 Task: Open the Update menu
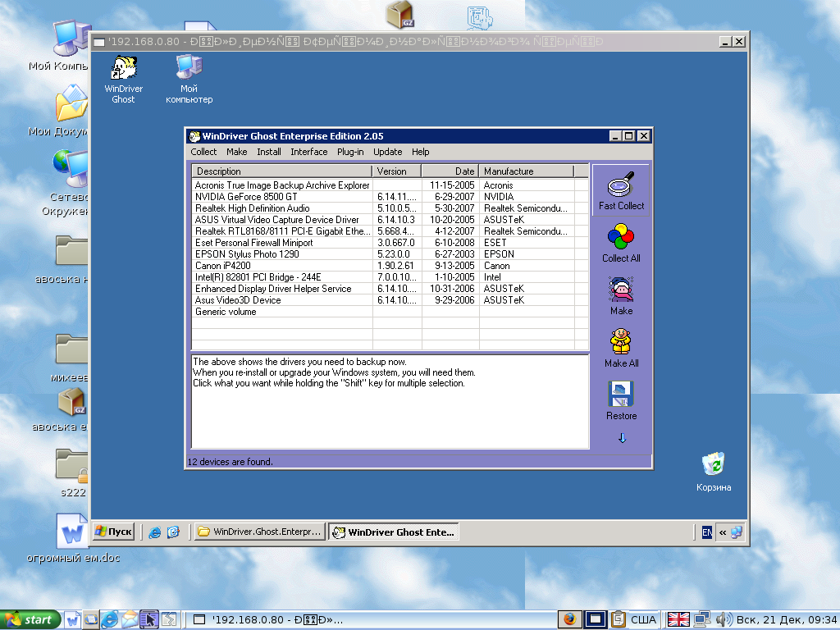tap(387, 152)
